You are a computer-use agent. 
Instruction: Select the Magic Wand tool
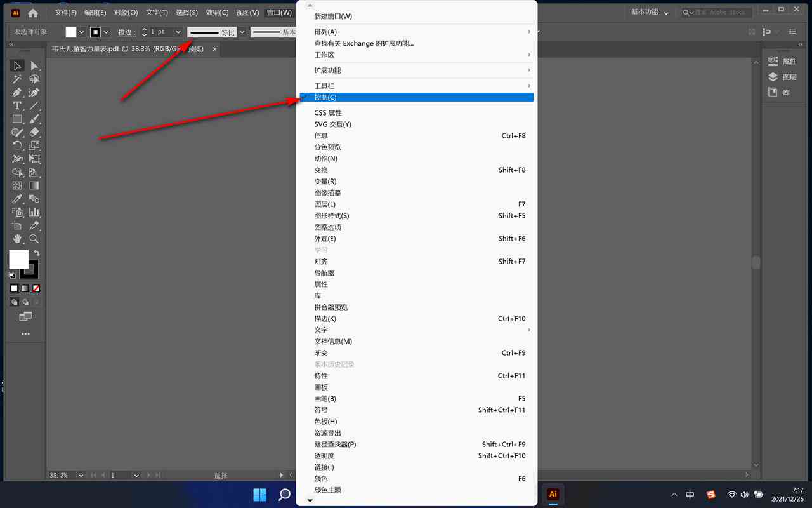pos(17,79)
